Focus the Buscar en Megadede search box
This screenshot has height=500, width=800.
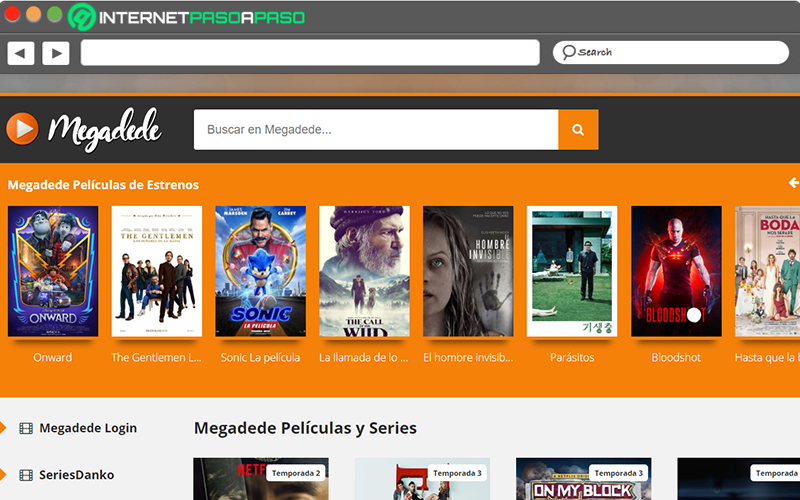point(376,130)
